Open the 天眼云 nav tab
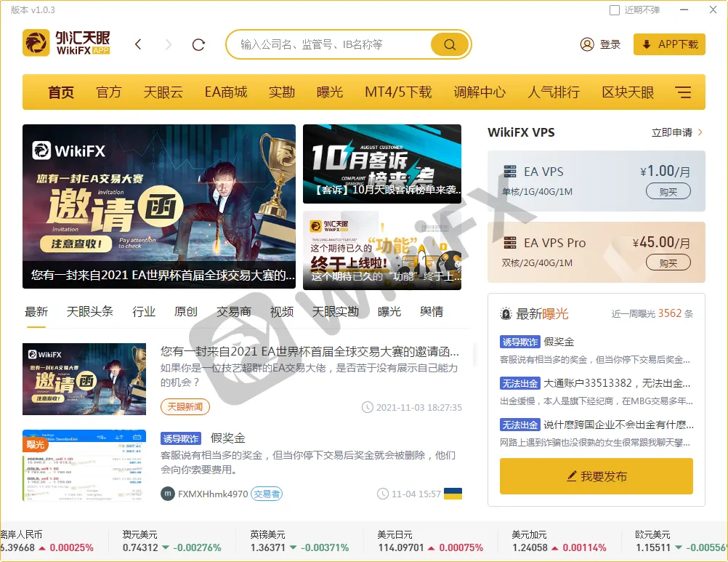728x562 pixels. [x=163, y=92]
